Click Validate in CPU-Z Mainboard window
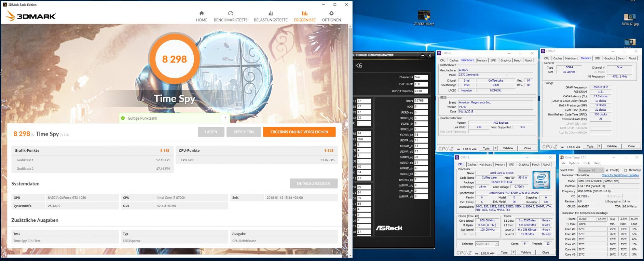This screenshot has width=644, height=261. click(x=508, y=148)
